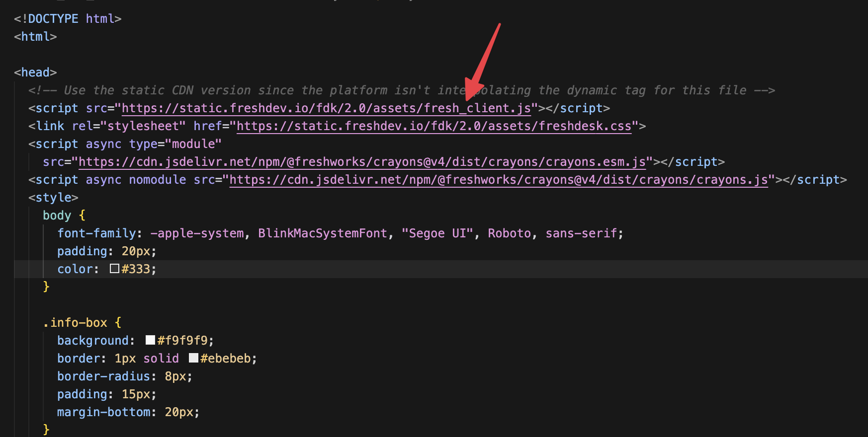Open color picker for #333 swatch
Image resolution: width=868 pixels, height=437 pixels.
point(115,269)
